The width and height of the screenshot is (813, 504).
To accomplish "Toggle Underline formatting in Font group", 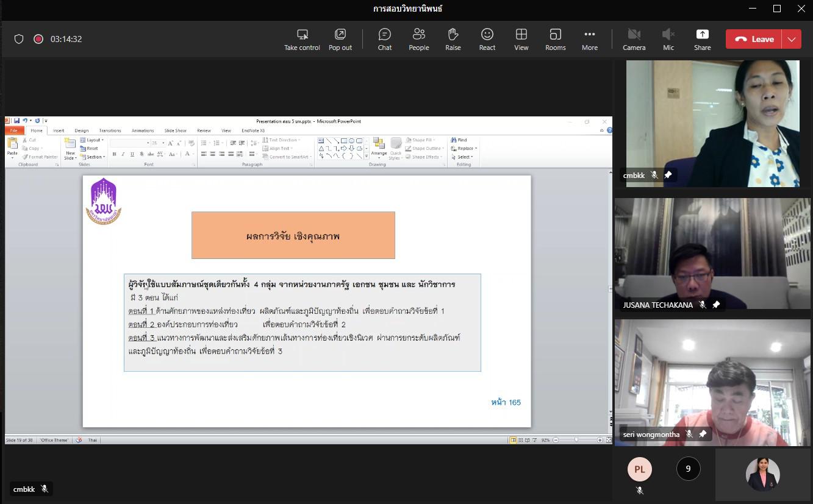I will click(131, 154).
